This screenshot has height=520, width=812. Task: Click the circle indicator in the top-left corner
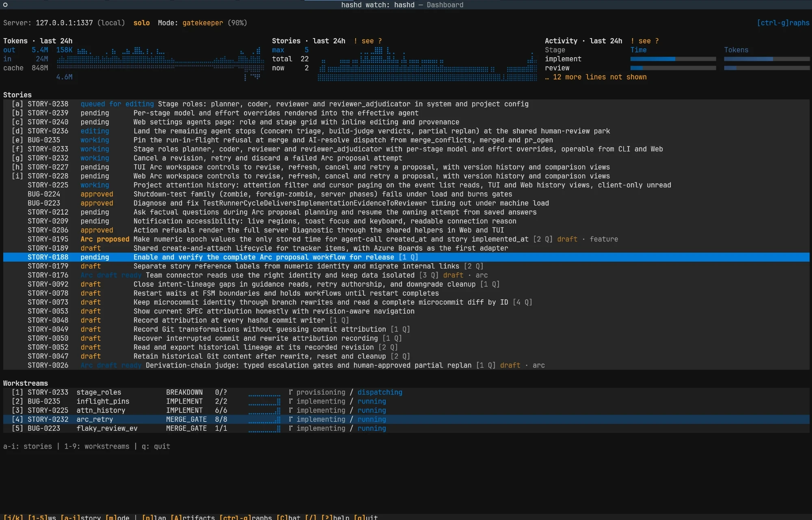point(5,5)
